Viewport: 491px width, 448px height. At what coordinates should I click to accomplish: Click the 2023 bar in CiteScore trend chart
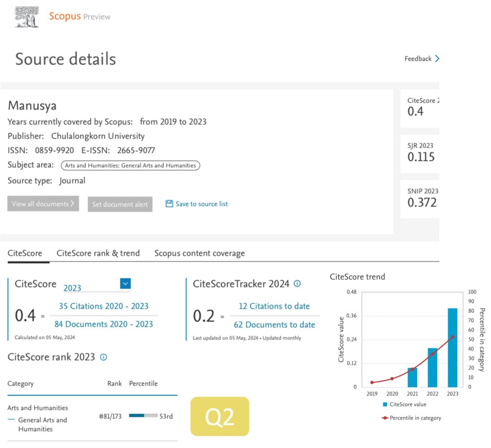coord(453,348)
